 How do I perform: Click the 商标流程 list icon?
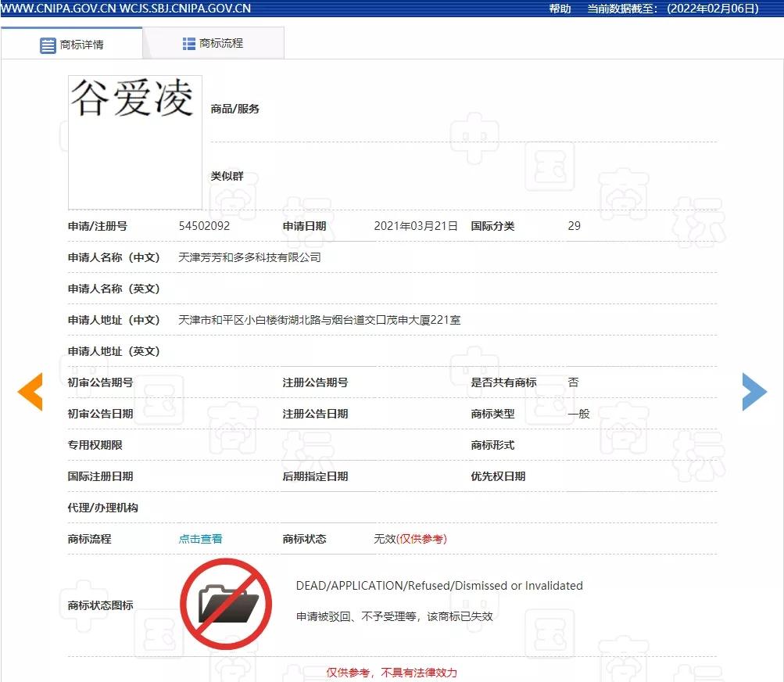pyautogui.click(x=189, y=44)
